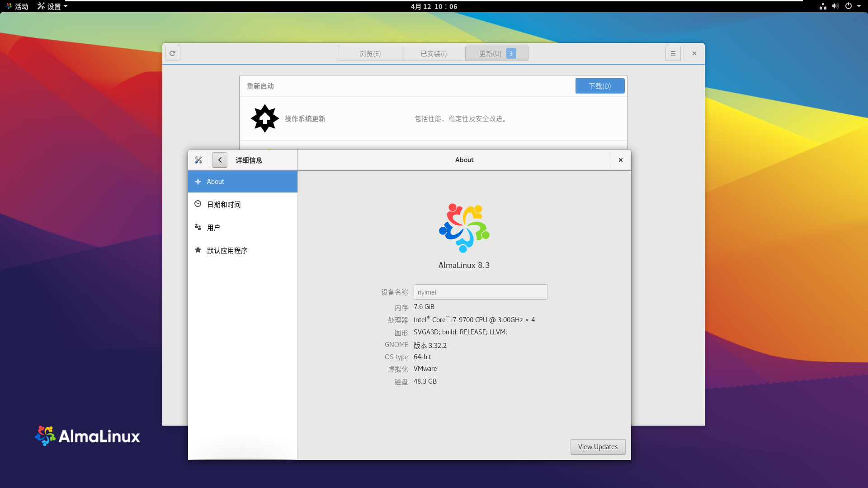Viewport: 868px width, 488px height.
Task: Go back with the left chevron button
Action: pyautogui.click(x=220, y=160)
